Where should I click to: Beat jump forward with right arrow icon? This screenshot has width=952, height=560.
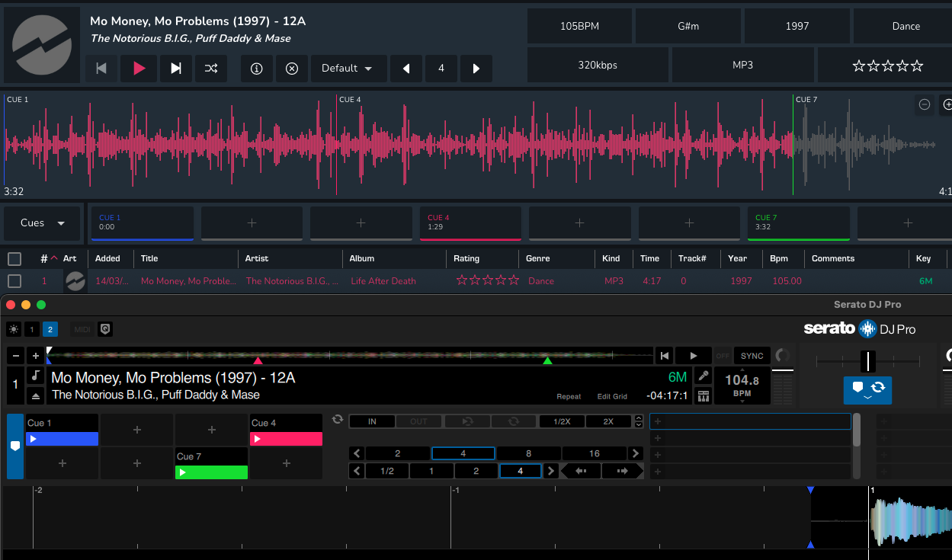[622, 471]
